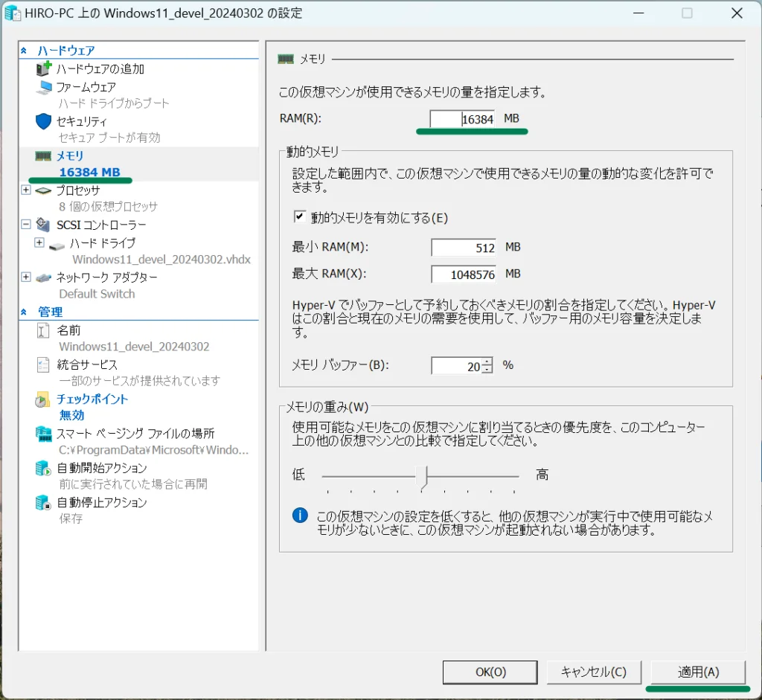The image size is (762, 700).
Task: Select Integration Services (統合サービス) item
Action: [86, 365]
